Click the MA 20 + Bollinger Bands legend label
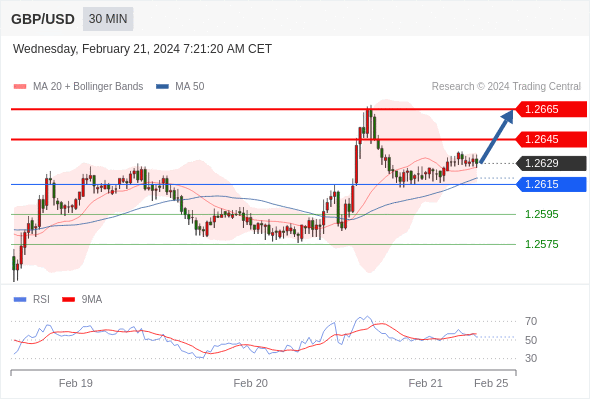Screen dimensions: 590x400 coord(88,87)
